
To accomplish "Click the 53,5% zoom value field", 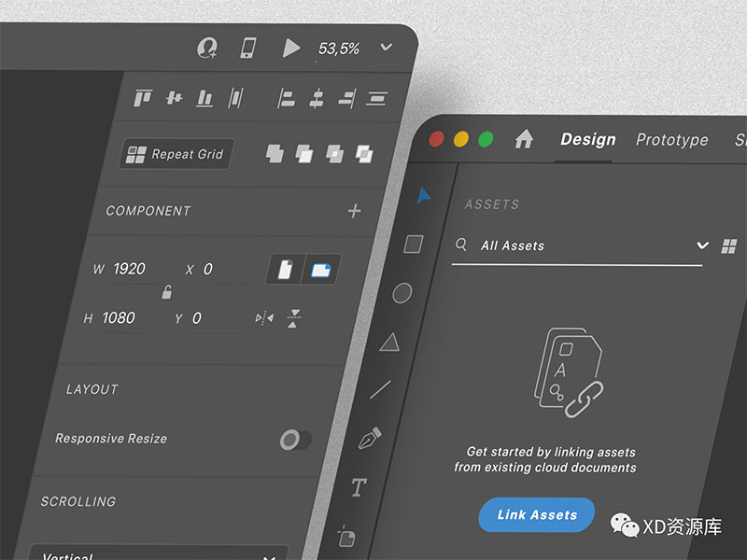I will coord(339,49).
